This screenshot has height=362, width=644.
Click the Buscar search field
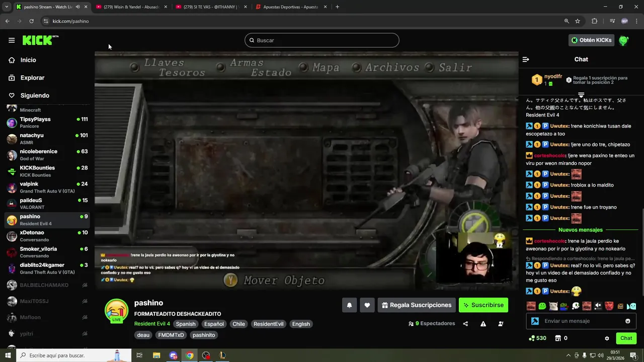point(322,40)
